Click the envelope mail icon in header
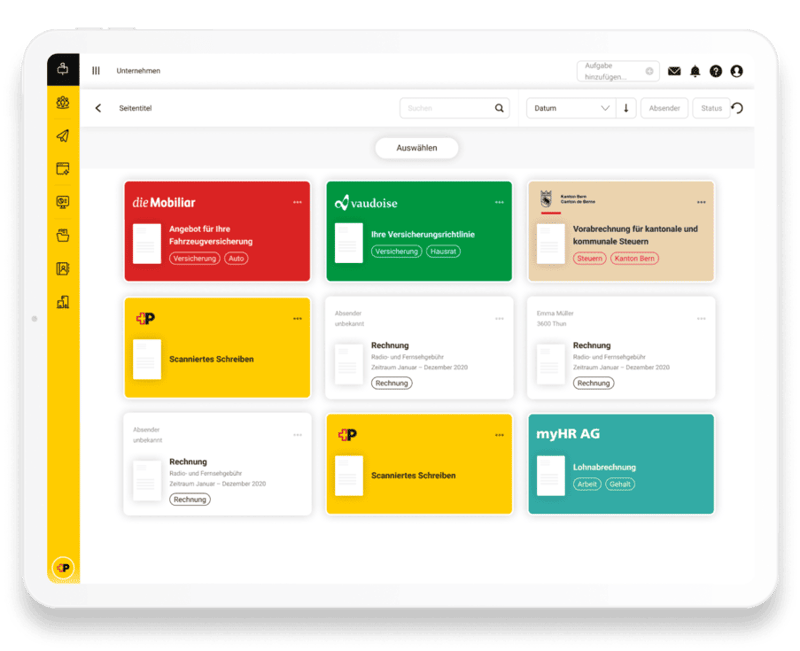Screen dimensions: 800x651 pos(674,71)
